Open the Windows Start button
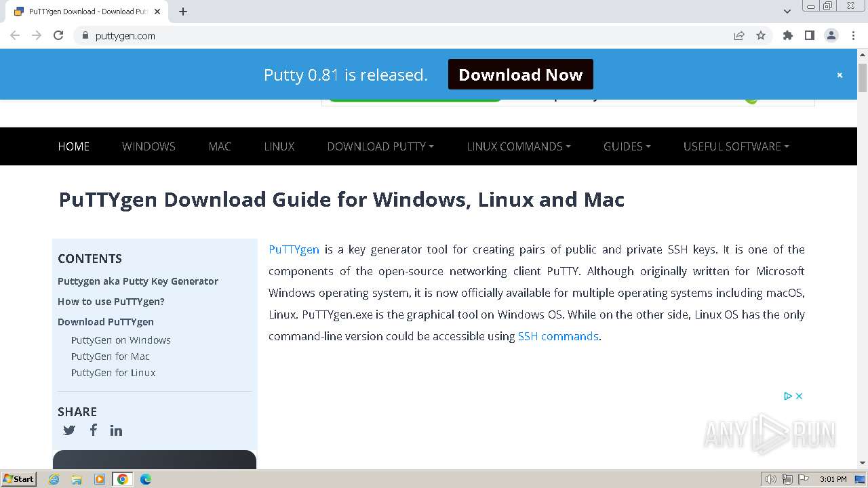The width and height of the screenshot is (868, 488). [x=18, y=479]
